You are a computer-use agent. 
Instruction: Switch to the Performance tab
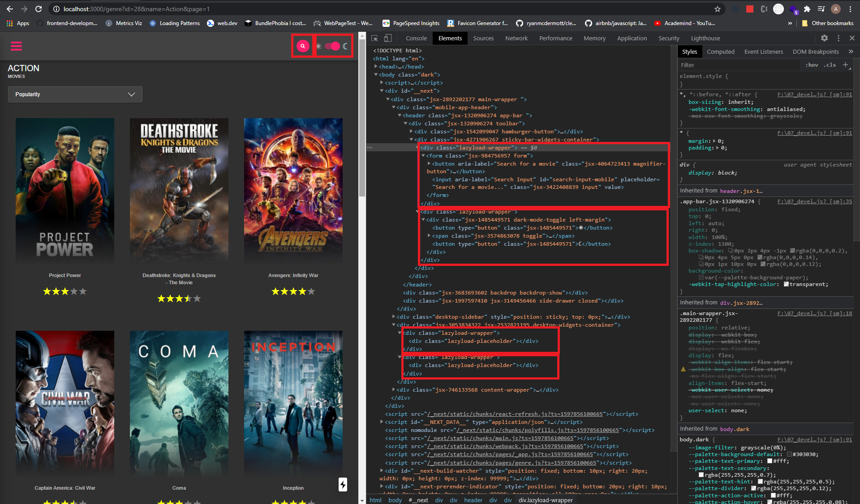click(556, 38)
